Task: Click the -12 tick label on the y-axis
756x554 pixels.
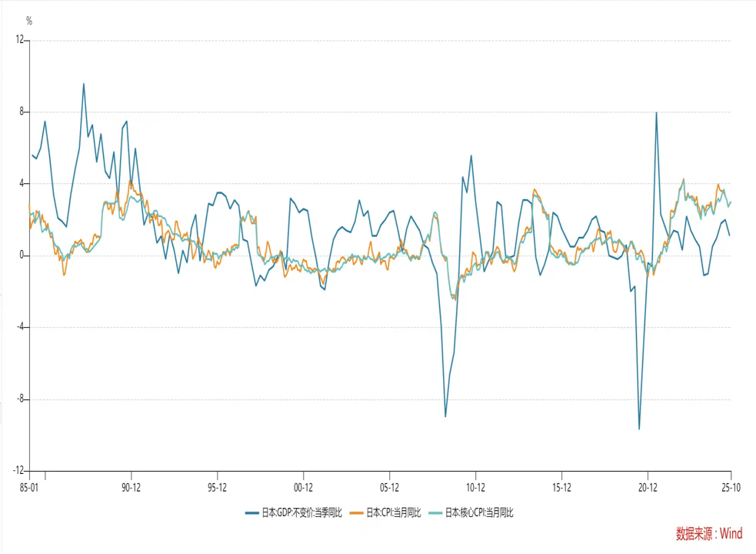Action: [x=19, y=471]
